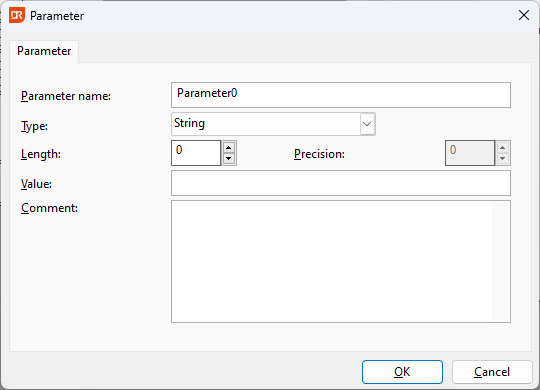Click the Comment label

(x=49, y=208)
